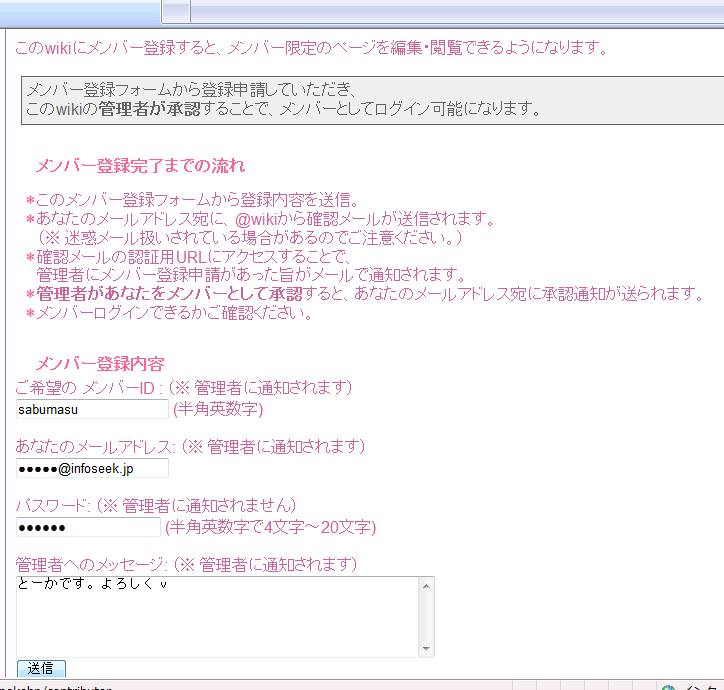Click the message box scrollbar down arrow
724x690 pixels.
426,648
